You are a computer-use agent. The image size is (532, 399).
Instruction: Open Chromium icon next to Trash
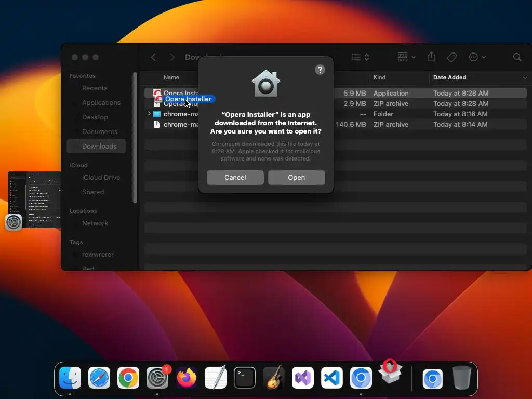433,378
